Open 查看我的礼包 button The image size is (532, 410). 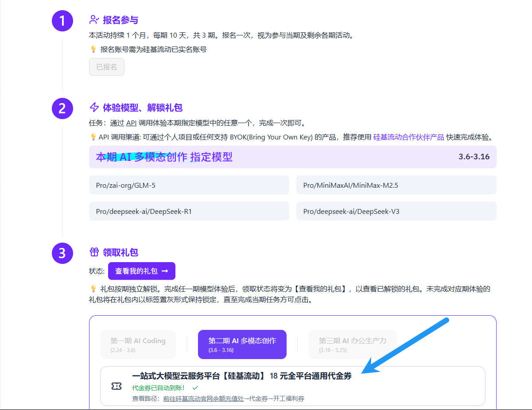(142, 271)
